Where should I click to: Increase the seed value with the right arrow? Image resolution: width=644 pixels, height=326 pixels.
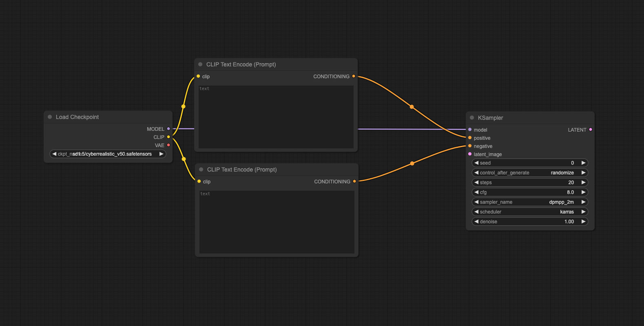583,163
